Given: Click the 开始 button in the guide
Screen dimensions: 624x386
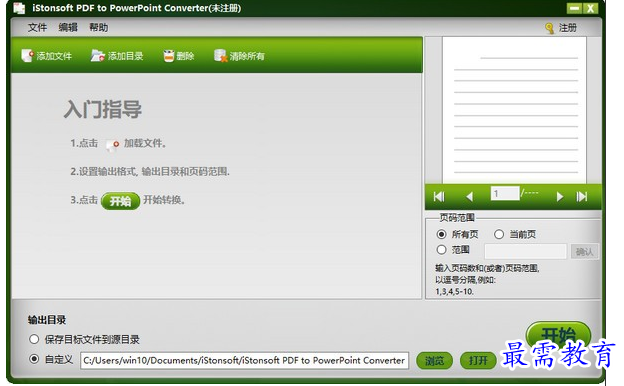Looking at the screenshot, I should 120,201.
